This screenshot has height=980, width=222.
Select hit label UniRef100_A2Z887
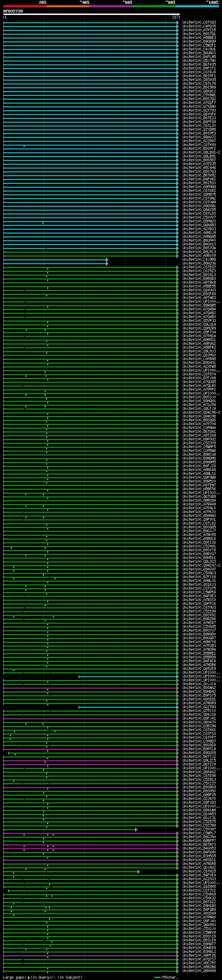click(199, 141)
